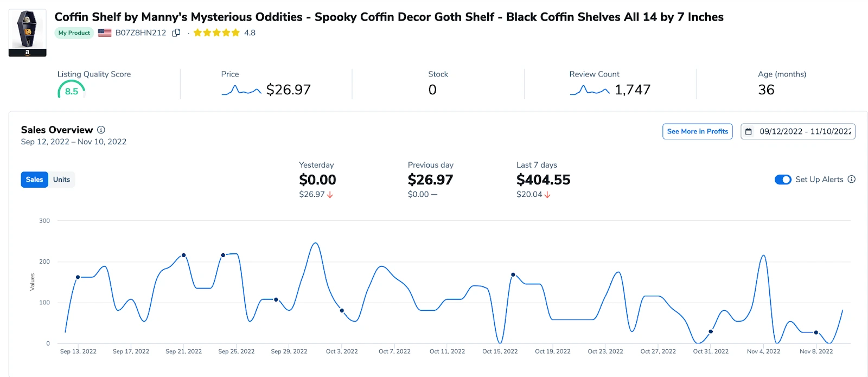Turn off the Set Up Alerts toggle
Screen dimensions: 868x377
[x=783, y=180]
